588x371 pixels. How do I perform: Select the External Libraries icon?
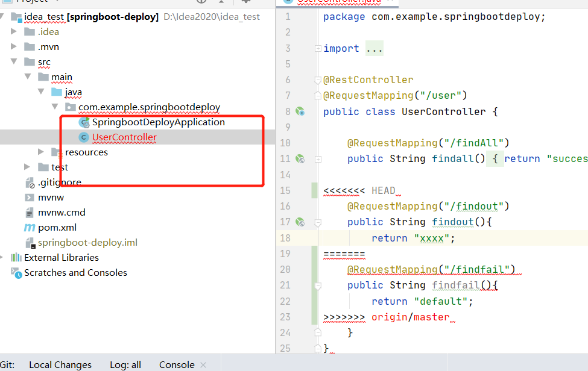(16, 258)
